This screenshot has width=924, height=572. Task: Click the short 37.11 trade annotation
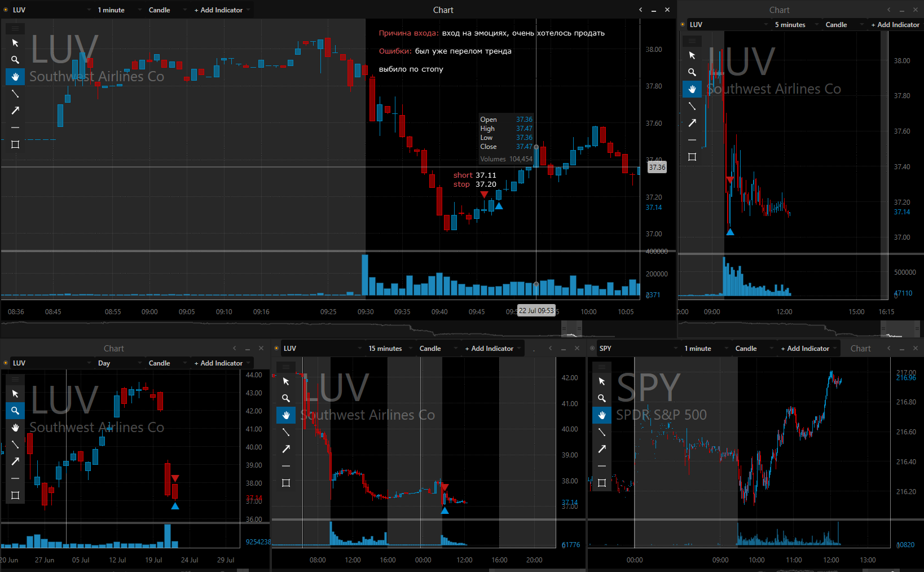click(x=475, y=175)
